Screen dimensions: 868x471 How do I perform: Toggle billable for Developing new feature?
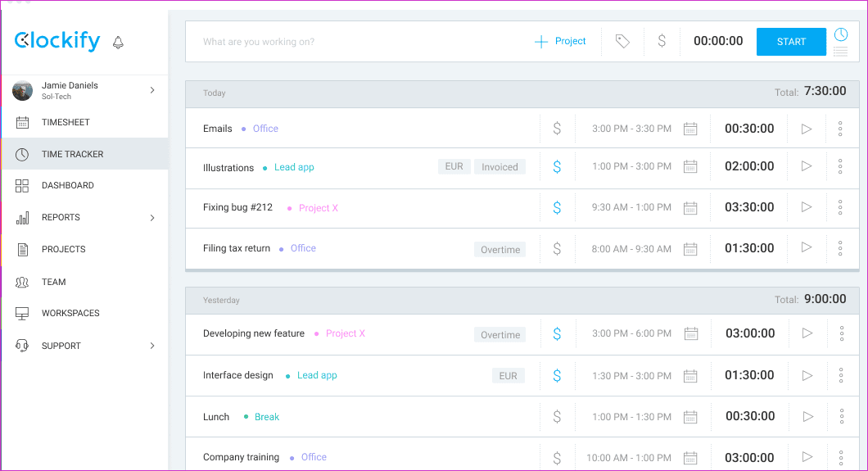(x=557, y=333)
